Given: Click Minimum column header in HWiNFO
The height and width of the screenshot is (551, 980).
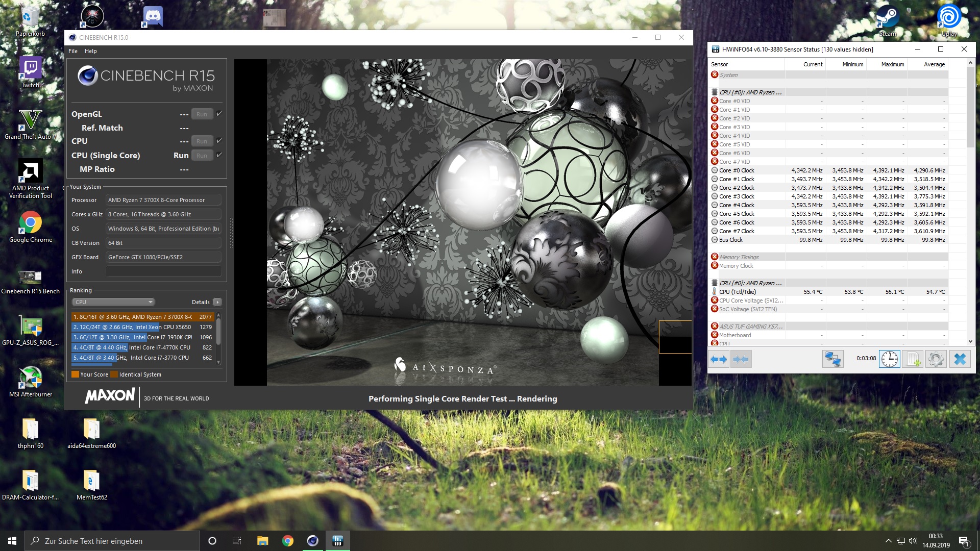Looking at the screenshot, I should coord(846,64).
